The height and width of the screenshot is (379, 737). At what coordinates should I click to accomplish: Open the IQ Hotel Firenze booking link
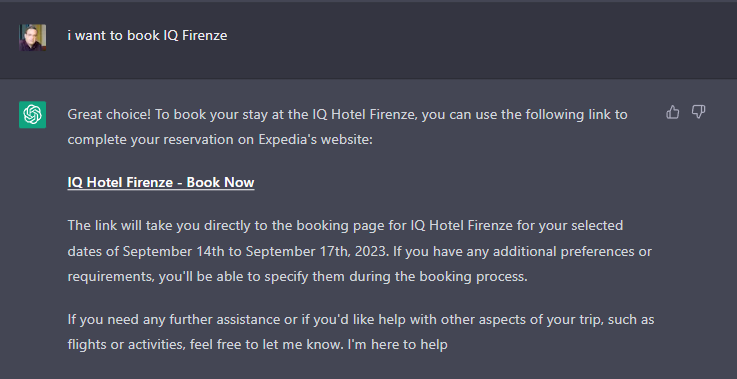point(161,182)
